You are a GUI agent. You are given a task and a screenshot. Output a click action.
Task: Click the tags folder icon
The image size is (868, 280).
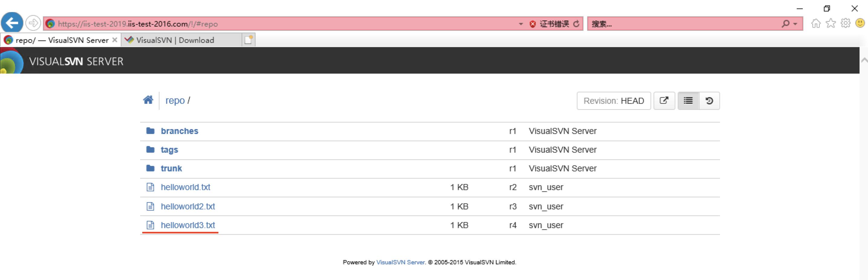pos(150,149)
